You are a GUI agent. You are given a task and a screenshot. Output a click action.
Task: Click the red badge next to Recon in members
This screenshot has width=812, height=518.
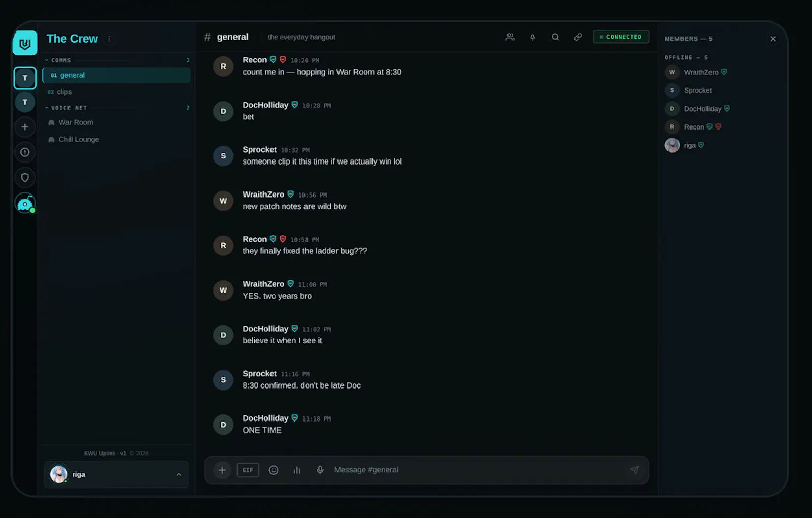(x=718, y=127)
